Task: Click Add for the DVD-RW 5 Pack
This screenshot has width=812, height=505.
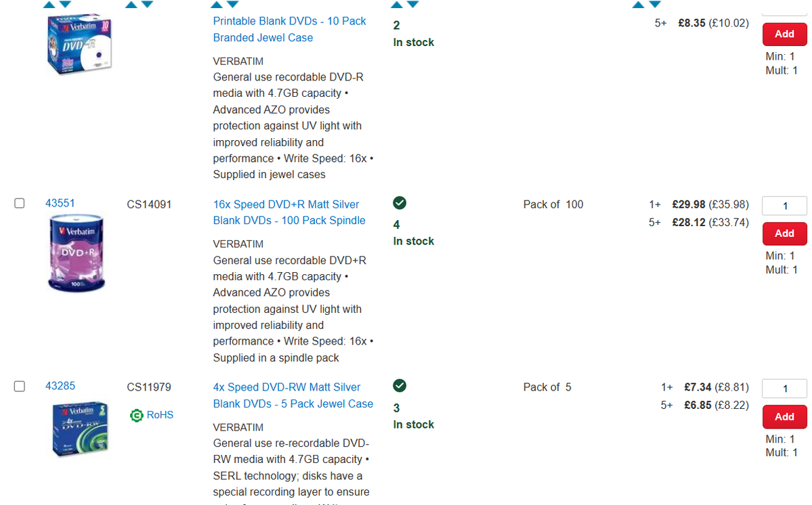Action: click(x=784, y=416)
